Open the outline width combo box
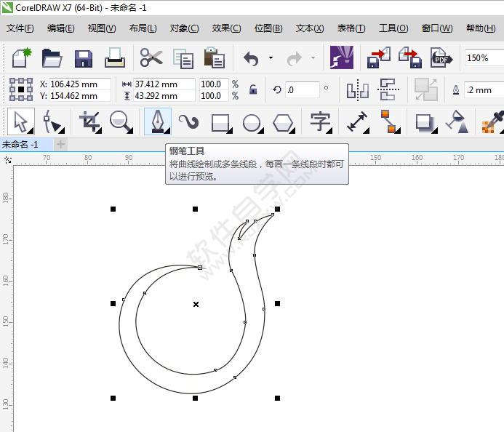This screenshot has width=504, height=432. [x=483, y=90]
